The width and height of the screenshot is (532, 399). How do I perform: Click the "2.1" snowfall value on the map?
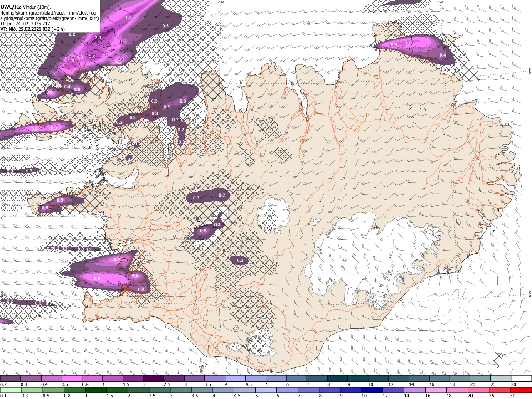(x=98, y=38)
